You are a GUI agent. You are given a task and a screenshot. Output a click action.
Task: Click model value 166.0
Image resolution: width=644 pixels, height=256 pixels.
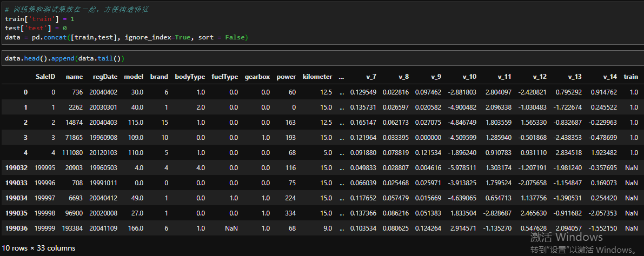point(135,228)
